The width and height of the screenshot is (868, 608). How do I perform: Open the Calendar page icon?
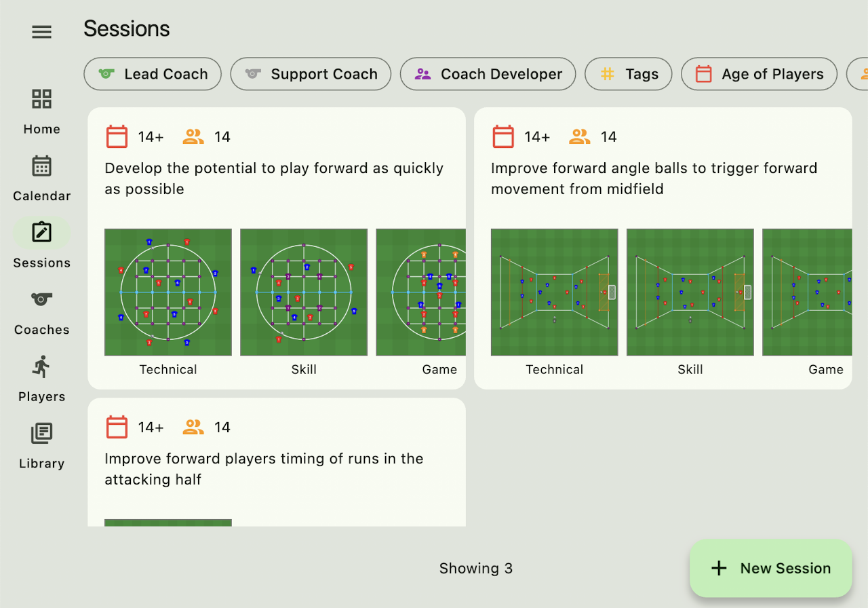click(x=41, y=166)
